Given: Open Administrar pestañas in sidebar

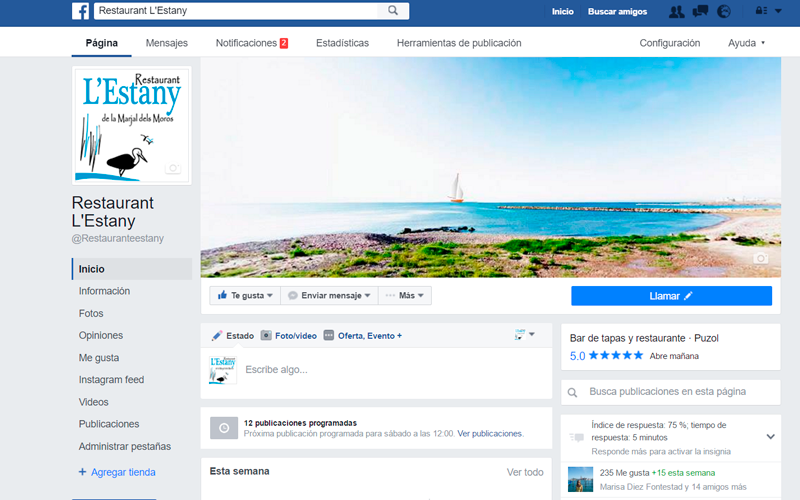Looking at the screenshot, I should tap(124, 446).
